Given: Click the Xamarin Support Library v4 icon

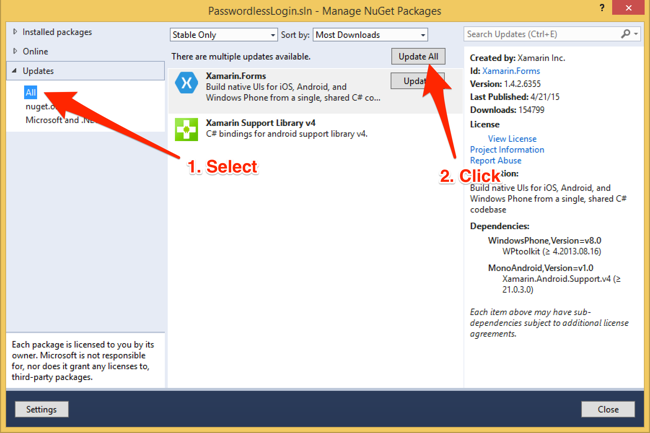Looking at the screenshot, I should click(186, 128).
